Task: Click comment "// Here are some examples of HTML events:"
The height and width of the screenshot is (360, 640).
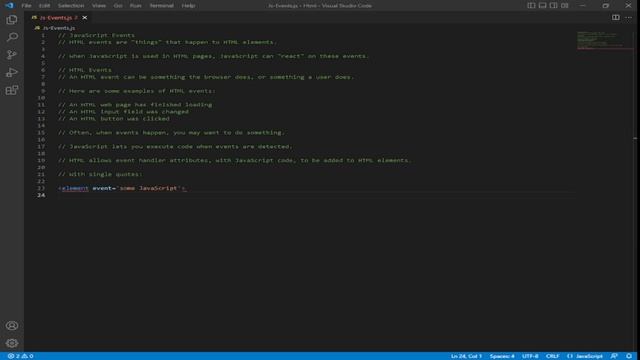Action: [x=136, y=91]
